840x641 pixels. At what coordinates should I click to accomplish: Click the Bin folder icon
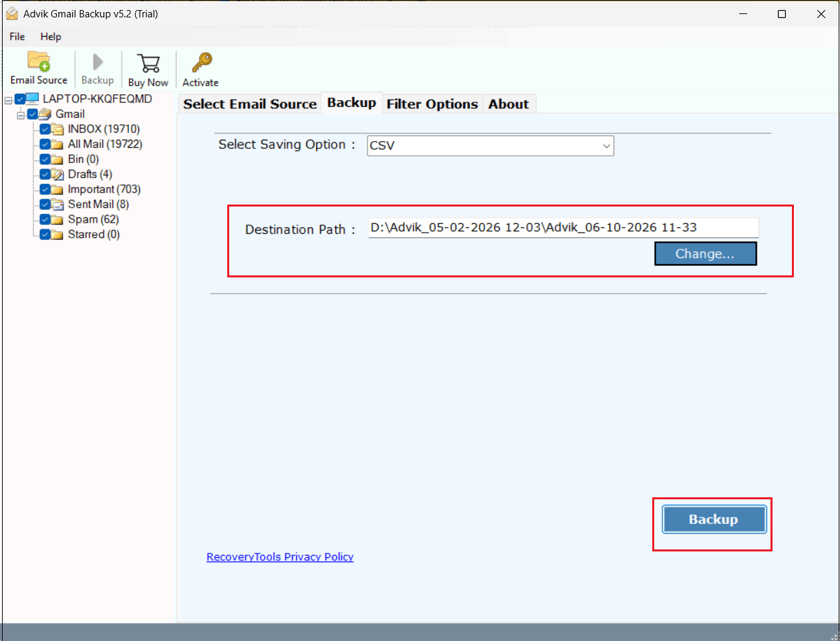pos(57,160)
